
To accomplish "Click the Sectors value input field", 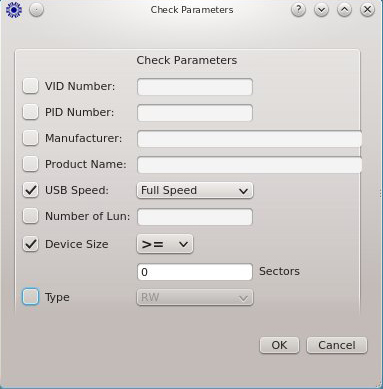I will [x=195, y=272].
